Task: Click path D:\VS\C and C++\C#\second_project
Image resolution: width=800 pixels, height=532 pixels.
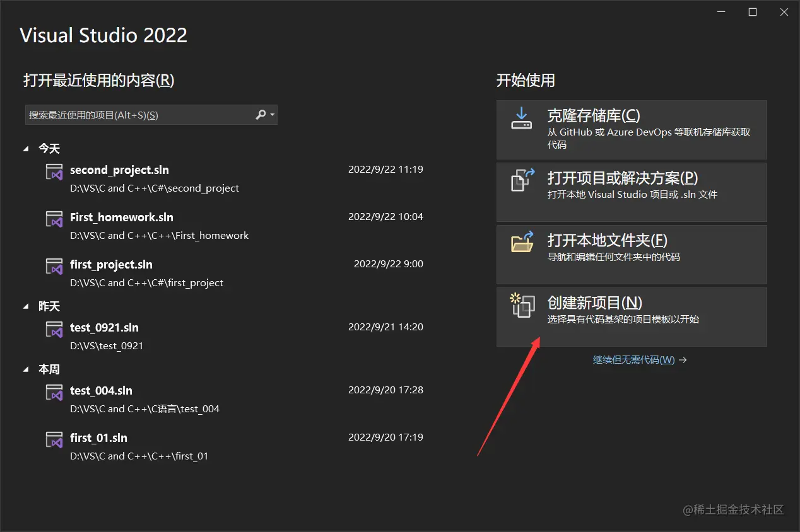Action: pyautogui.click(x=155, y=188)
